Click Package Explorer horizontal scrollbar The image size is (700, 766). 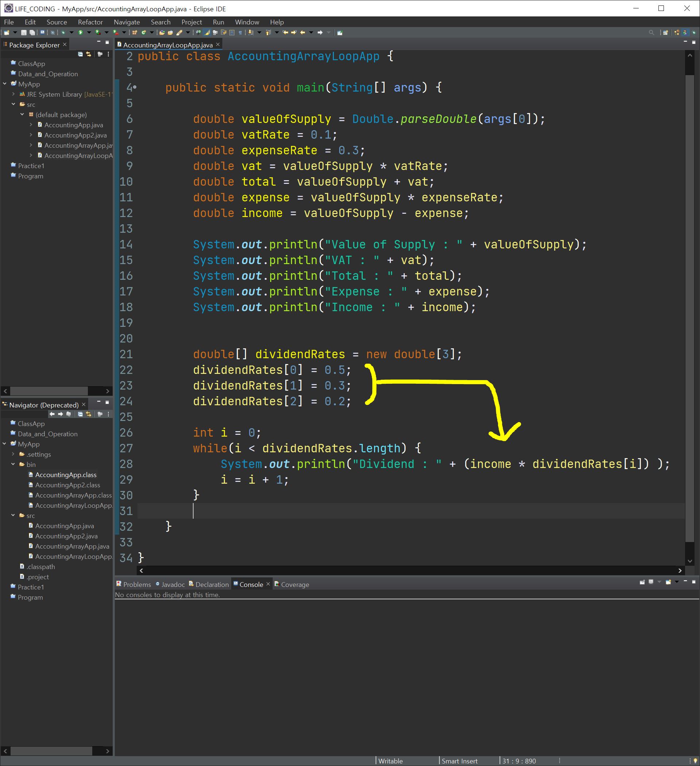point(48,391)
